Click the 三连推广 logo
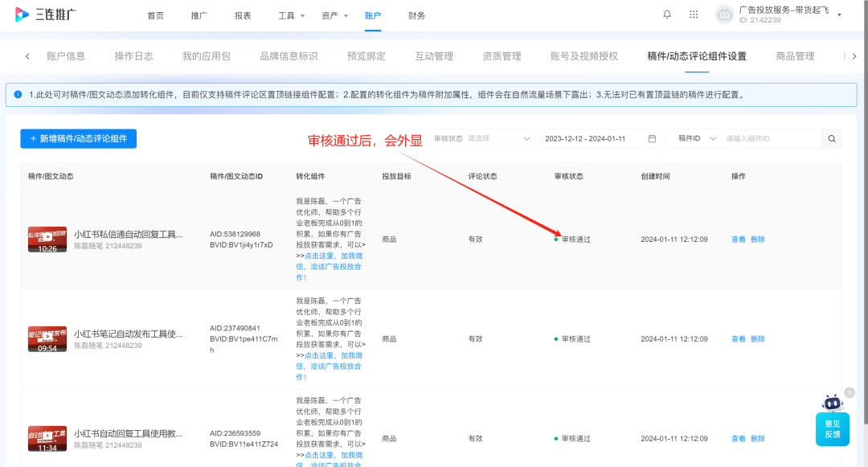This screenshot has height=467, width=868. [45, 15]
